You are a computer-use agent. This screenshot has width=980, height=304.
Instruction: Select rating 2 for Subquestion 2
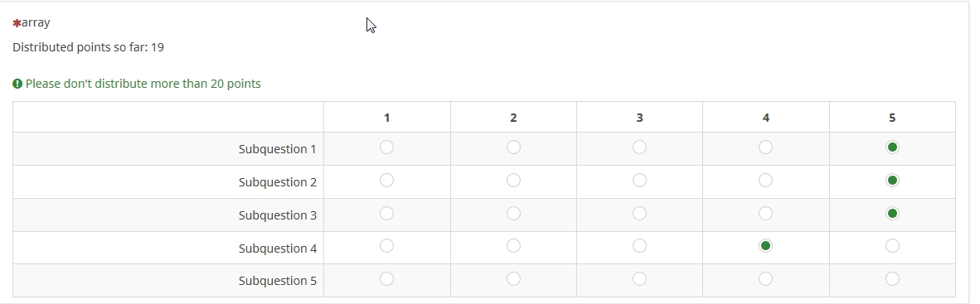[x=513, y=181]
